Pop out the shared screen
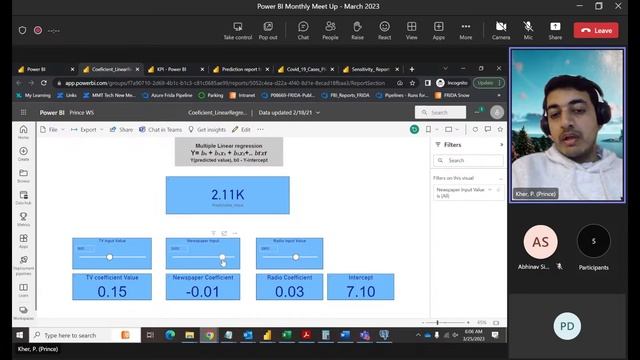Image resolution: width=640 pixels, height=360 pixels. (268, 31)
